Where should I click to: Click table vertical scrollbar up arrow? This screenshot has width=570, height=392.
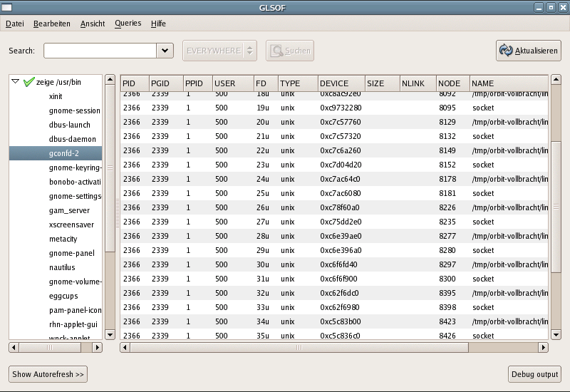(x=556, y=80)
